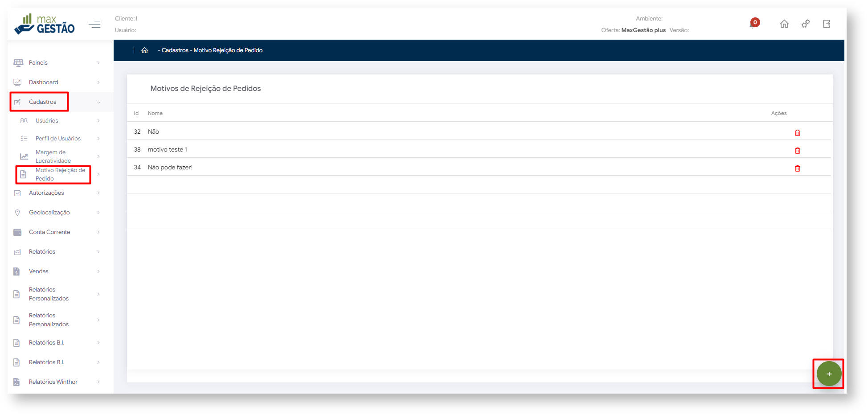Log out using the exit icon
This screenshot has height=415, width=868.
point(827,24)
